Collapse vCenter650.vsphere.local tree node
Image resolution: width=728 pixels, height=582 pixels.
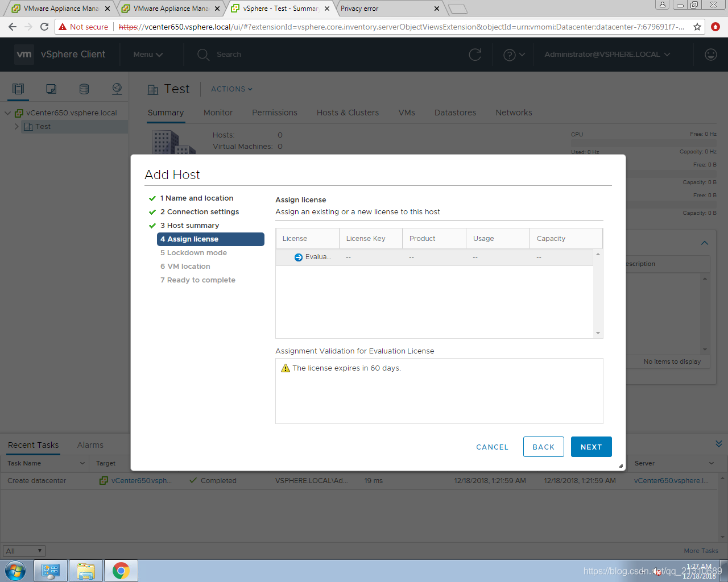click(7, 113)
